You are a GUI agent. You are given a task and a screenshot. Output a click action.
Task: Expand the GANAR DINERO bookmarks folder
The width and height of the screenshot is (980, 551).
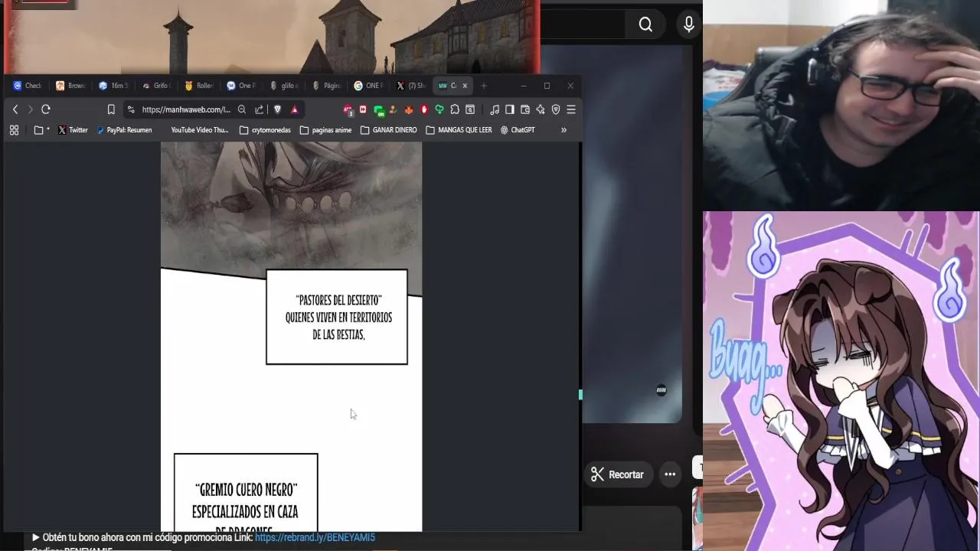pyautogui.click(x=388, y=130)
